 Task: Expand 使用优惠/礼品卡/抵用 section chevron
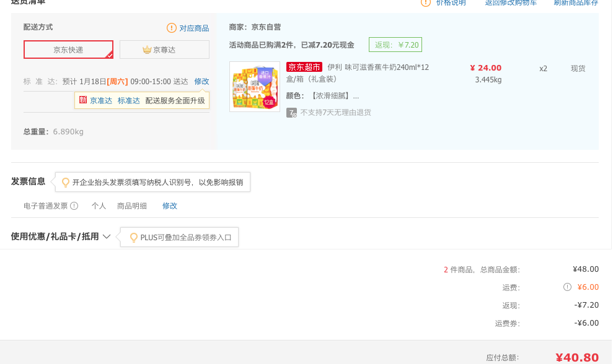(107, 236)
